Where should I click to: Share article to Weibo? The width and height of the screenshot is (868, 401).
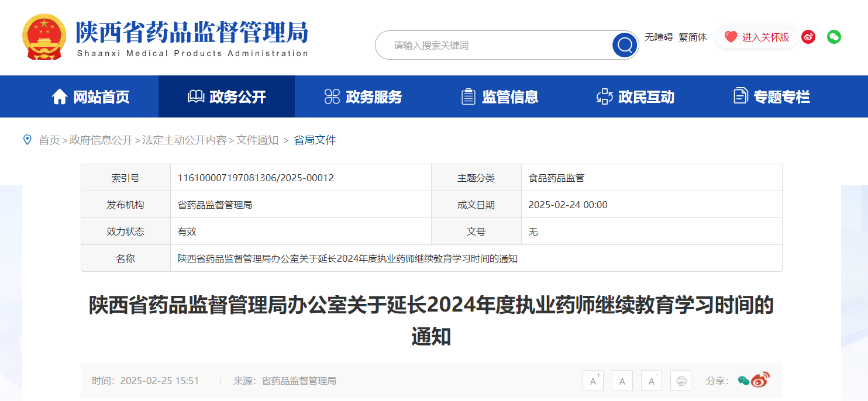point(760,380)
